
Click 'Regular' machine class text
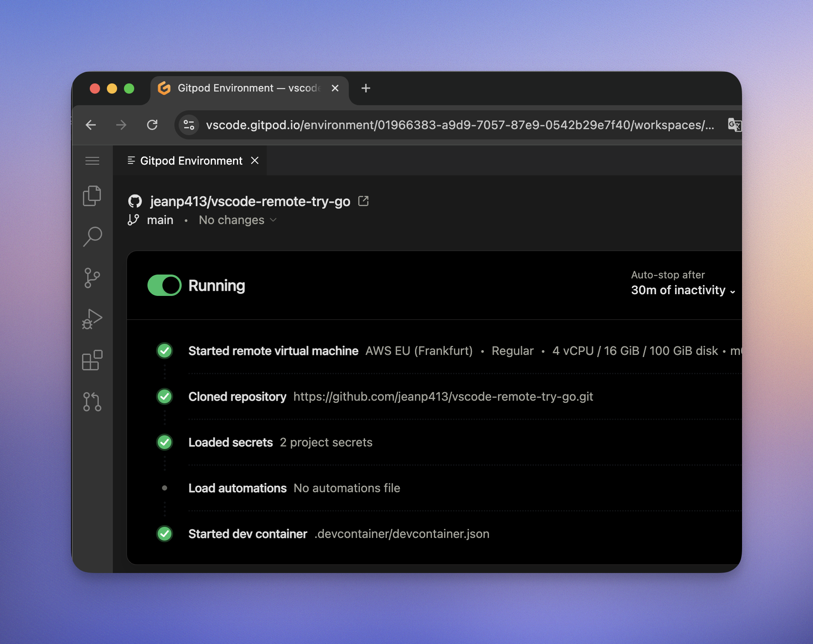click(x=513, y=351)
